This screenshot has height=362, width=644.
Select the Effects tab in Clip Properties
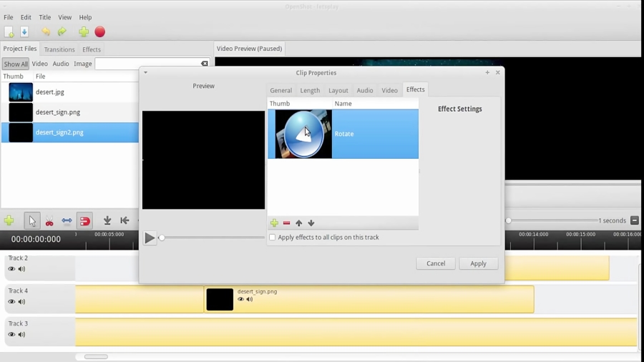(415, 89)
